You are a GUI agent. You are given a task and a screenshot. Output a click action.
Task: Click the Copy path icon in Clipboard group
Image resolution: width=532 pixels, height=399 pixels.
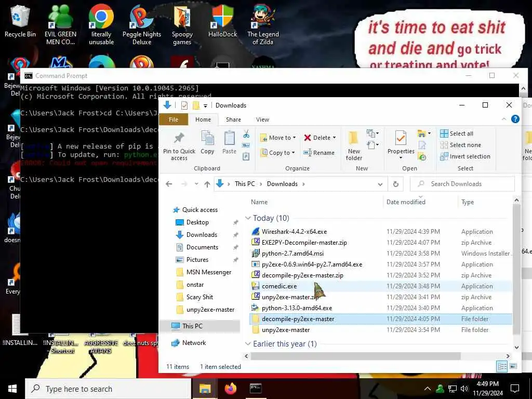coord(246,145)
